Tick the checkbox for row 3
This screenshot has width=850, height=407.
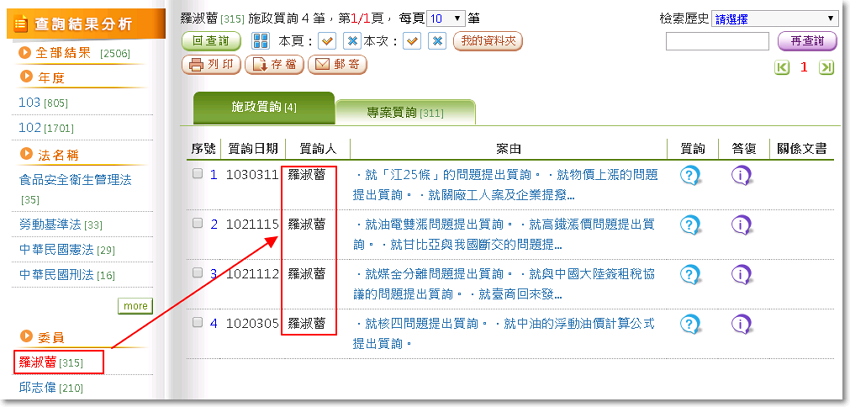click(x=197, y=273)
